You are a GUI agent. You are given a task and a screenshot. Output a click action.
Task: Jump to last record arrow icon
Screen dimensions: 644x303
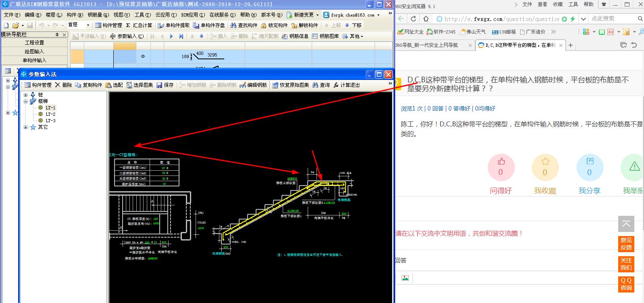(181, 36)
